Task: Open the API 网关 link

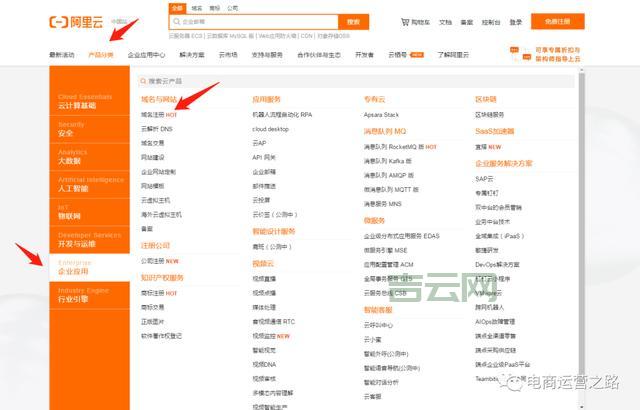Action: click(x=264, y=157)
